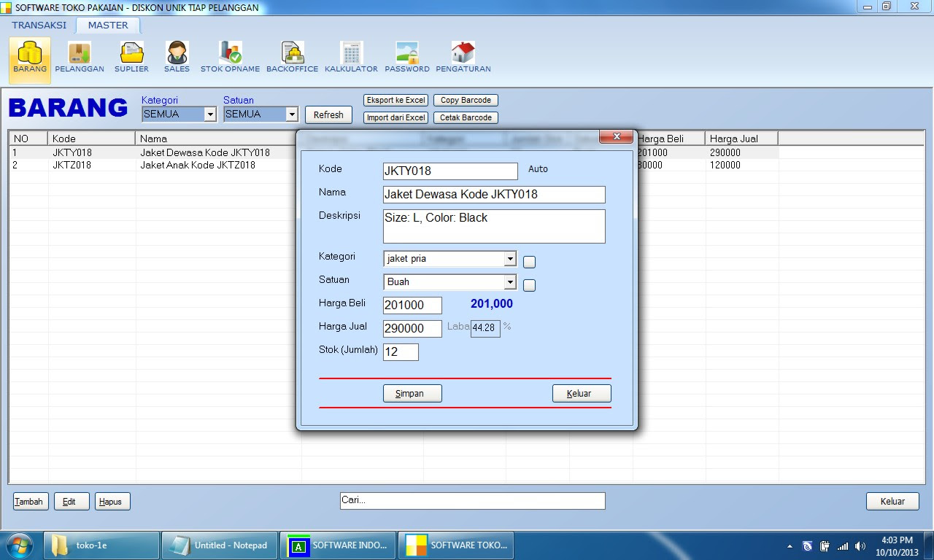Switch to SOFTWARE TOKO taskbar item

[456, 545]
